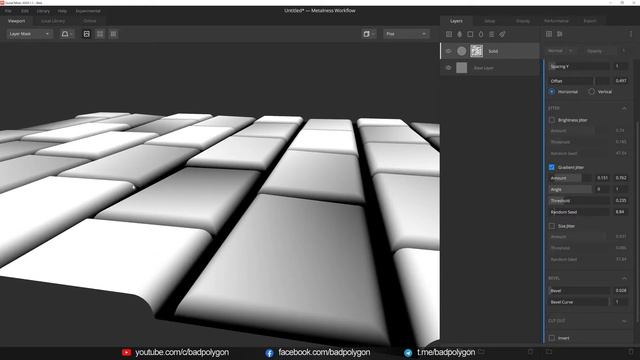Collapse the Cut Out section chevron
640x360 pixels.
[624, 321]
